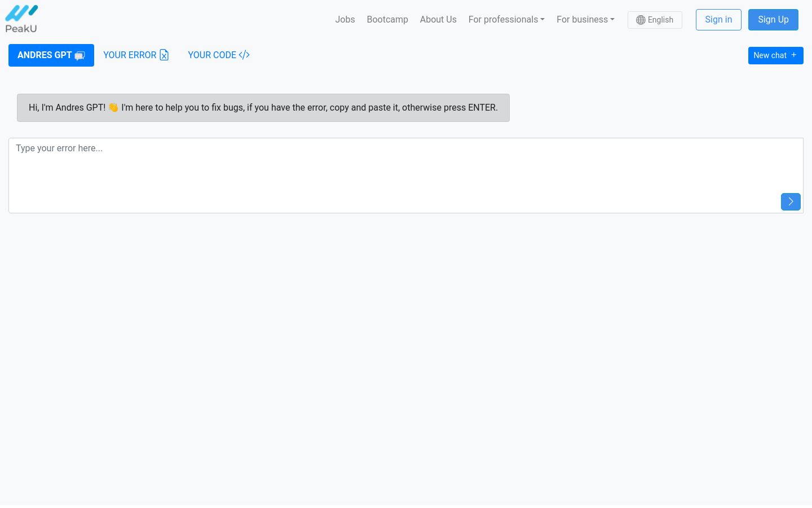Click the code brackets icon beside YOUR CODE
This screenshot has width=812, height=508.
point(244,55)
